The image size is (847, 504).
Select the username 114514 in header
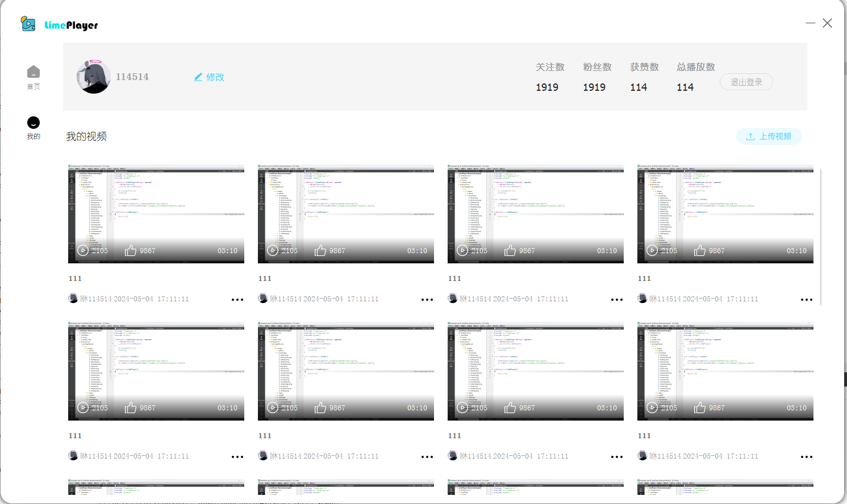point(132,77)
